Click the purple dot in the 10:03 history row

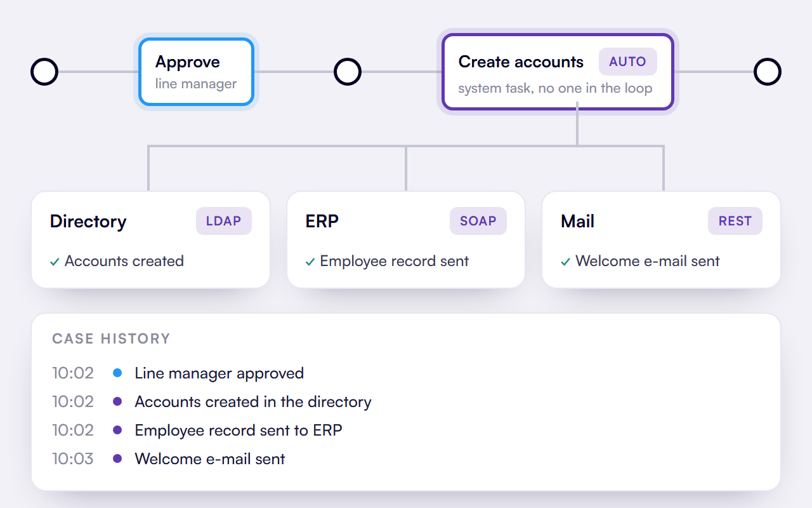click(x=117, y=458)
